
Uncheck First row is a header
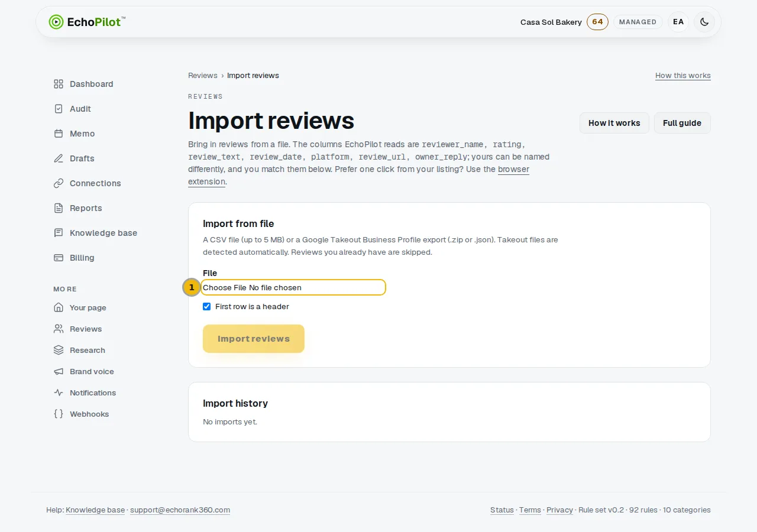[207, 306]
